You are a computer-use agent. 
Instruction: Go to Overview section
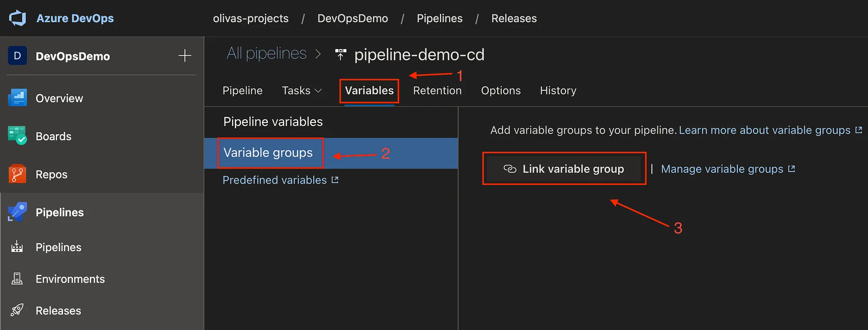[x=59, y=99]
